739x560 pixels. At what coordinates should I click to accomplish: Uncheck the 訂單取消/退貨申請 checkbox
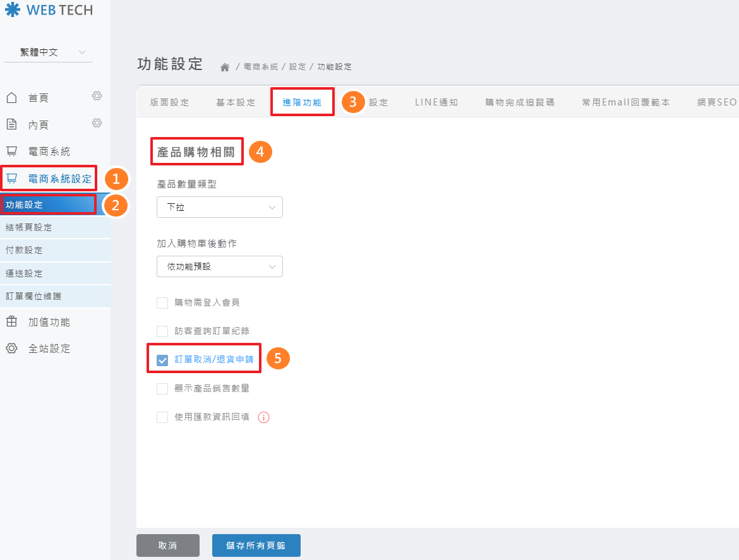pyautogui.click(x=162, y=360)
